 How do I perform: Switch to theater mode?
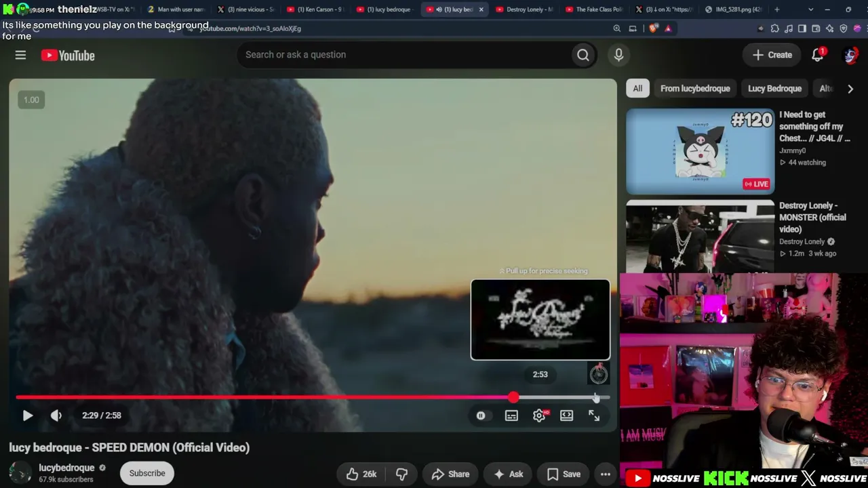566,415
